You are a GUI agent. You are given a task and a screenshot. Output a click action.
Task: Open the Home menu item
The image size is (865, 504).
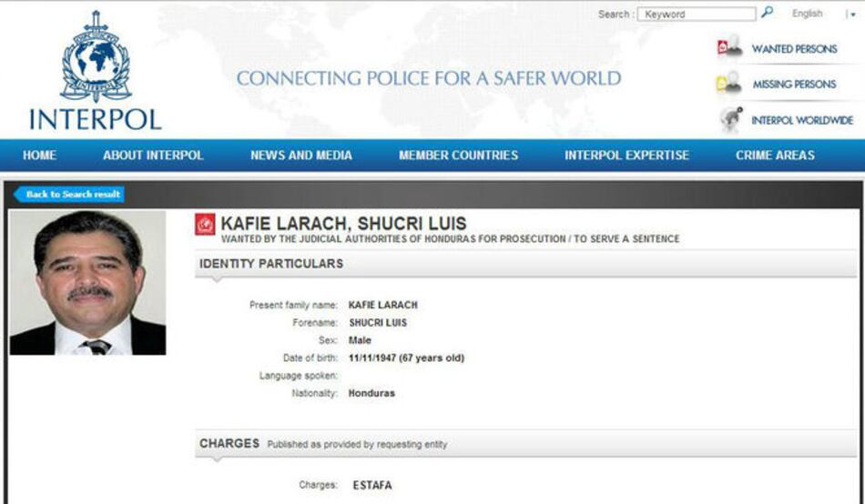39,156
